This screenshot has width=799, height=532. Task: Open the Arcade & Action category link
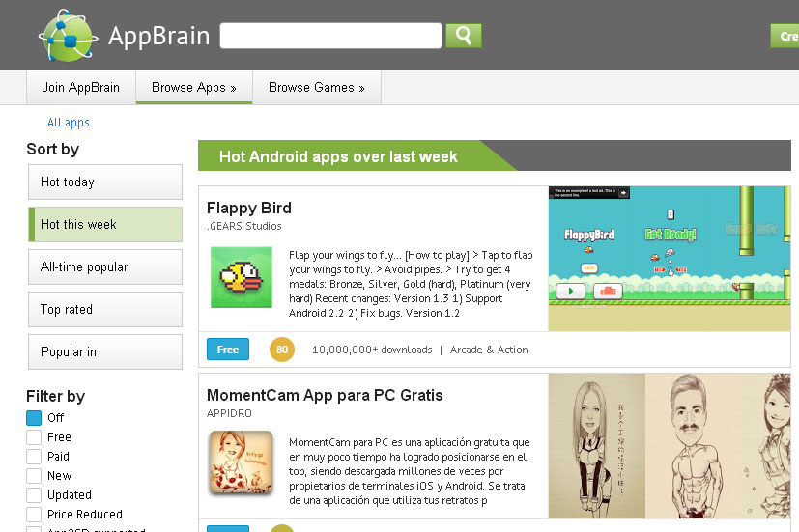(x=489, y=350)
